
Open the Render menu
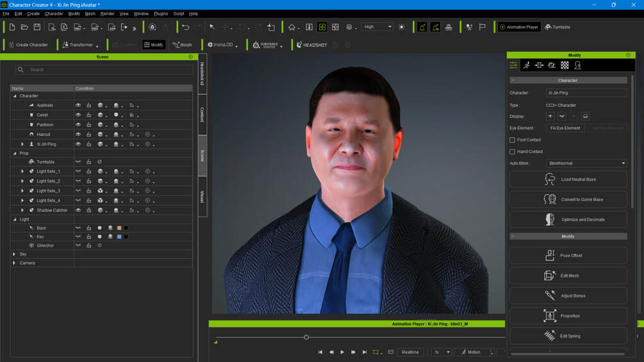(107, 13)
